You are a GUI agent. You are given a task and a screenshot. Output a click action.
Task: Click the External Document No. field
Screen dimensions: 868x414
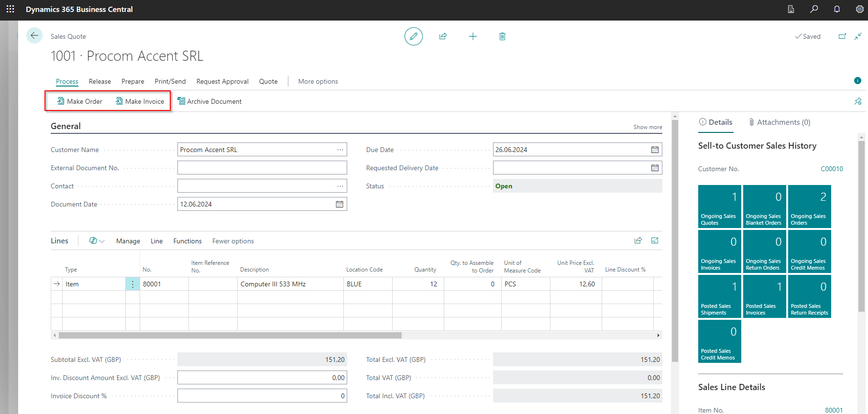pos(262,168)
